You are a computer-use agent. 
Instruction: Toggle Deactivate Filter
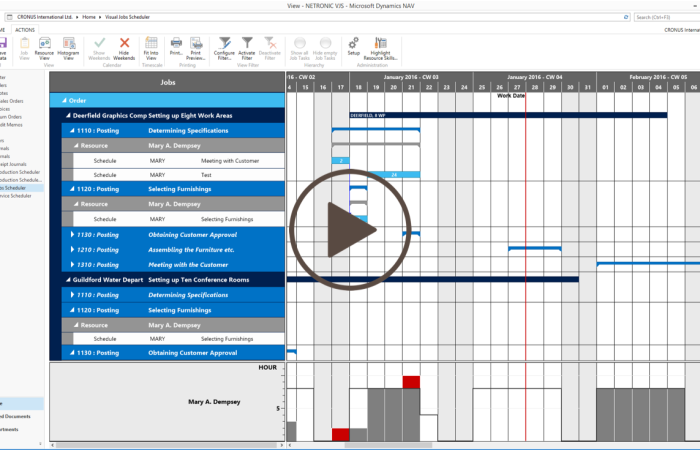pos(270,49)
